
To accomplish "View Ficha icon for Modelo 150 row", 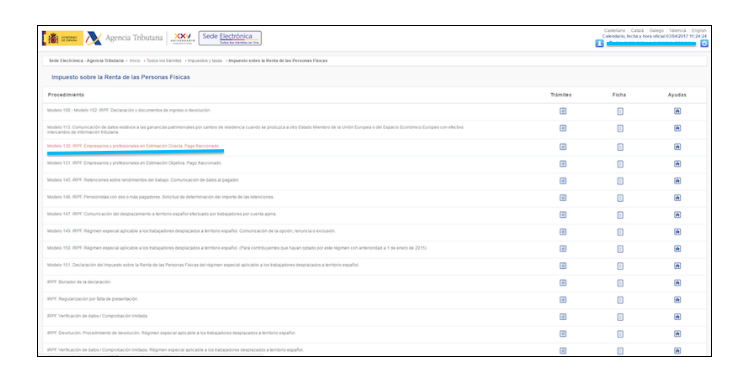I will pyautogui.click(x=620, y=249).
